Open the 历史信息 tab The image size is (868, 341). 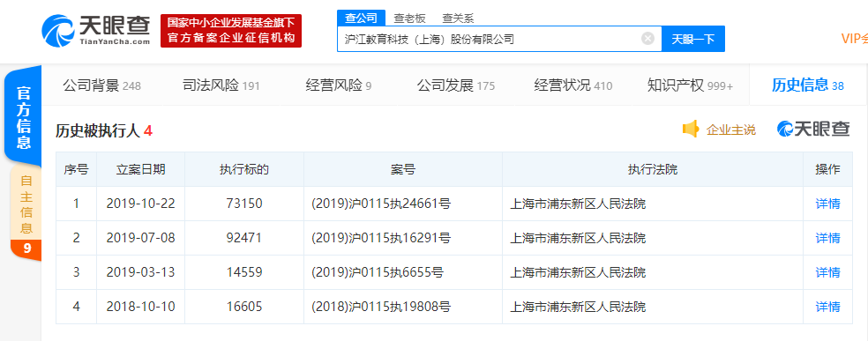(808, 85)
